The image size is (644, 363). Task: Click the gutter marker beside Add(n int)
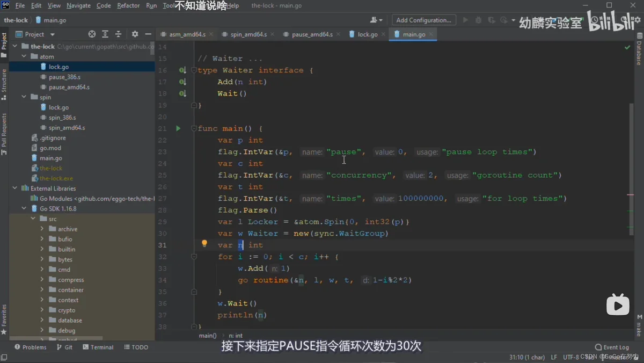coord(182,82)
